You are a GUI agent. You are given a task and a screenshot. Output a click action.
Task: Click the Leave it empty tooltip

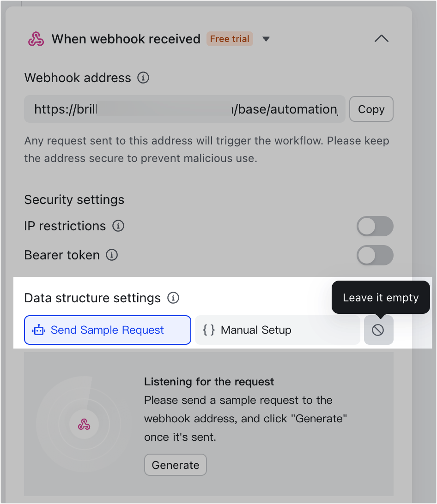tap(381, 298)
